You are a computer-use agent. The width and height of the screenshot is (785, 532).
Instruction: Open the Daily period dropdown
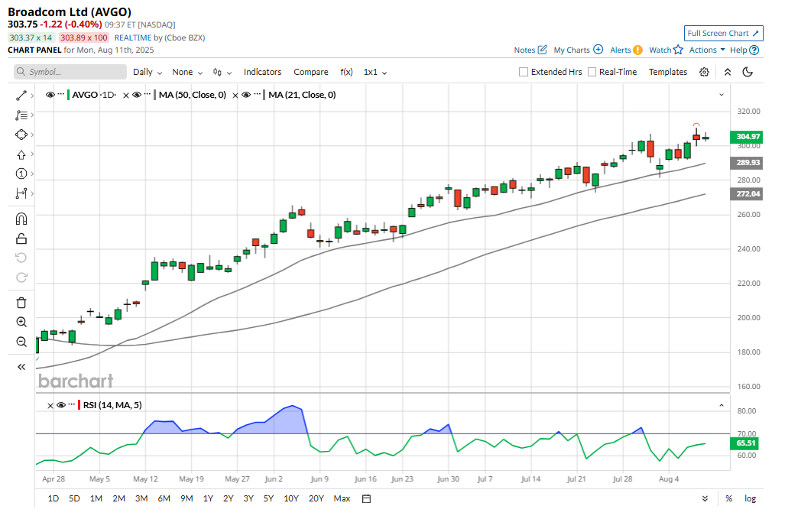pos(148,72)
